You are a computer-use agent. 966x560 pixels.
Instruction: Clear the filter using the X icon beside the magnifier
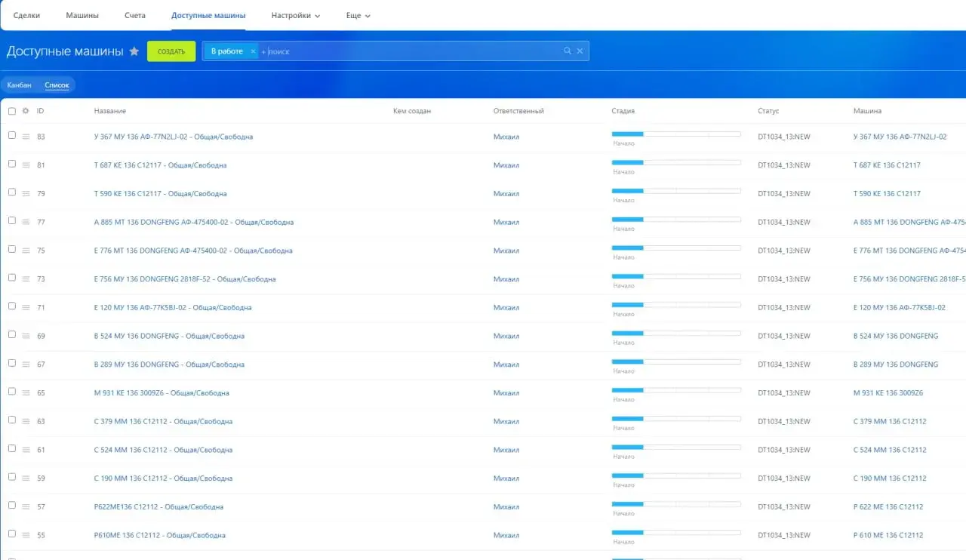(580, 51)
